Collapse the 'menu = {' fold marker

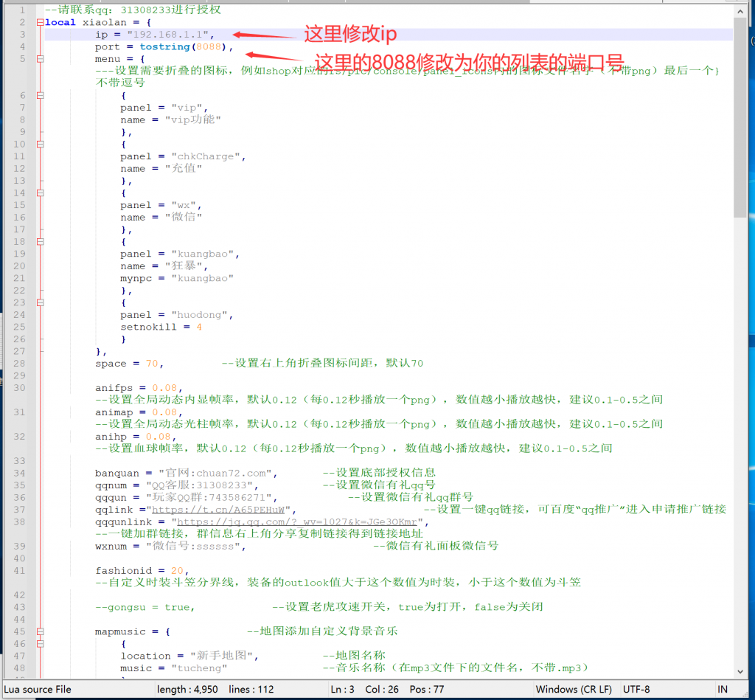(x=41, y=59)
